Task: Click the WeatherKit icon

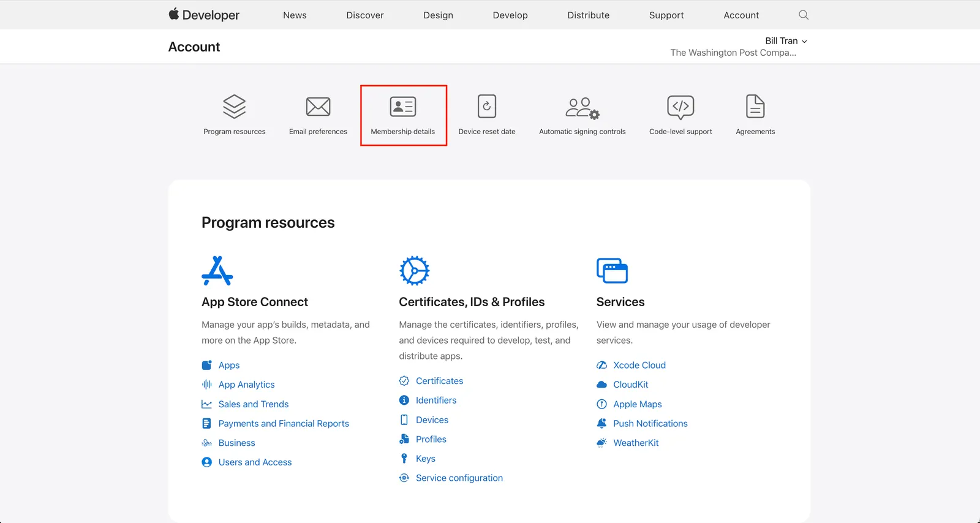Action: [602, 443]
